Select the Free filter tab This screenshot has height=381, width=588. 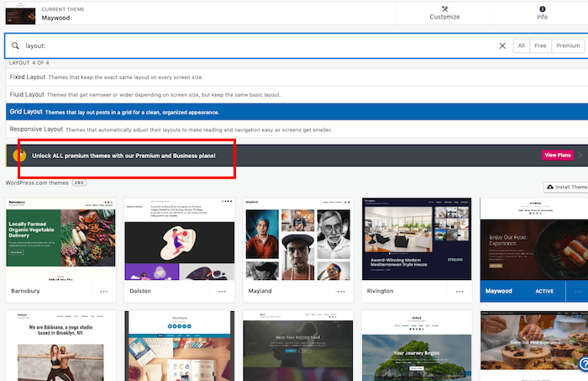540,45
